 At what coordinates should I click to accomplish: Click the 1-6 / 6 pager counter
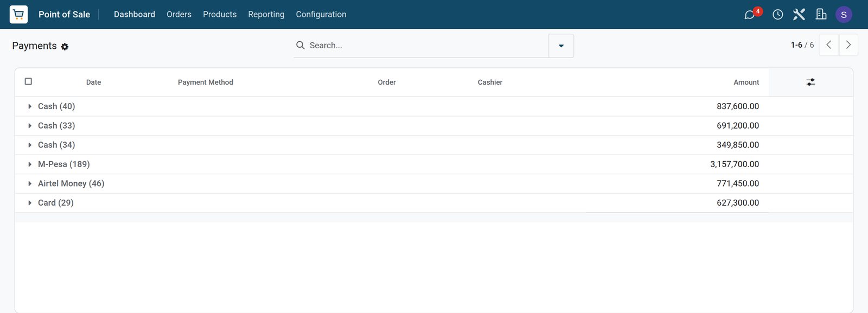pyautogui.click(x=802, y=45)
